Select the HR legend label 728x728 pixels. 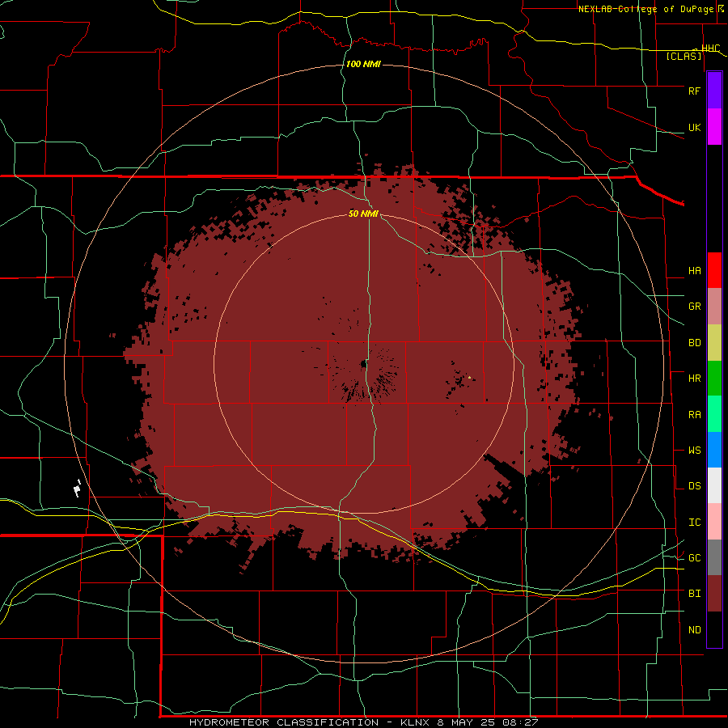click(x=694, y=379)
